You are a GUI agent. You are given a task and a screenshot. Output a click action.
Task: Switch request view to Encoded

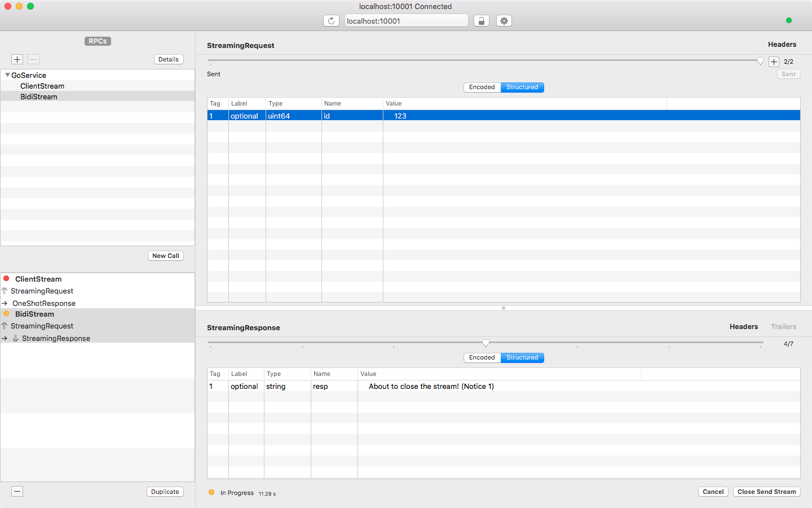pyautogui.click(x=482, y=87)
